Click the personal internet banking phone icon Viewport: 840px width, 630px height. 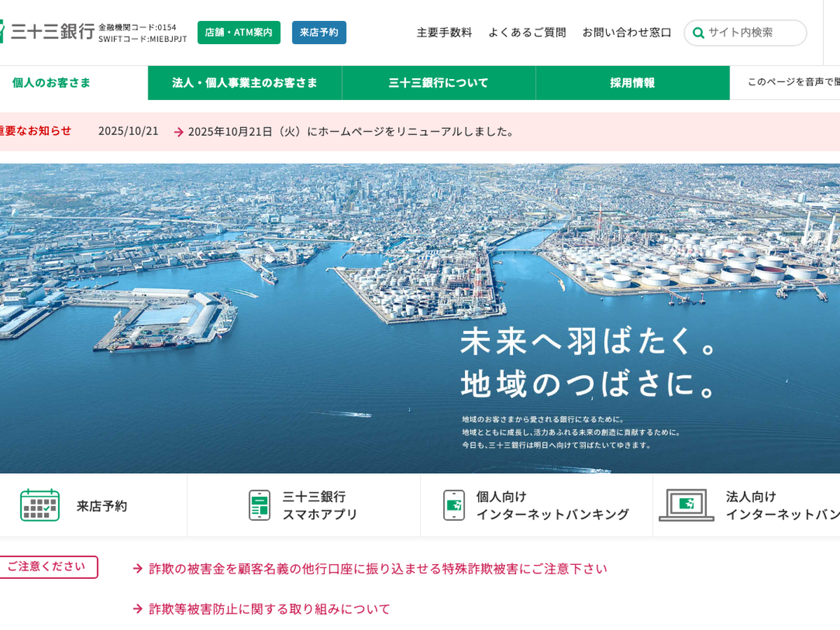pos(454,505)
